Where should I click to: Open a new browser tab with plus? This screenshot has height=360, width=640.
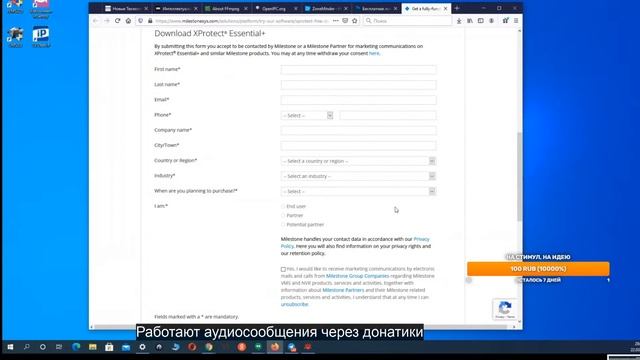[x=457, y=8]
